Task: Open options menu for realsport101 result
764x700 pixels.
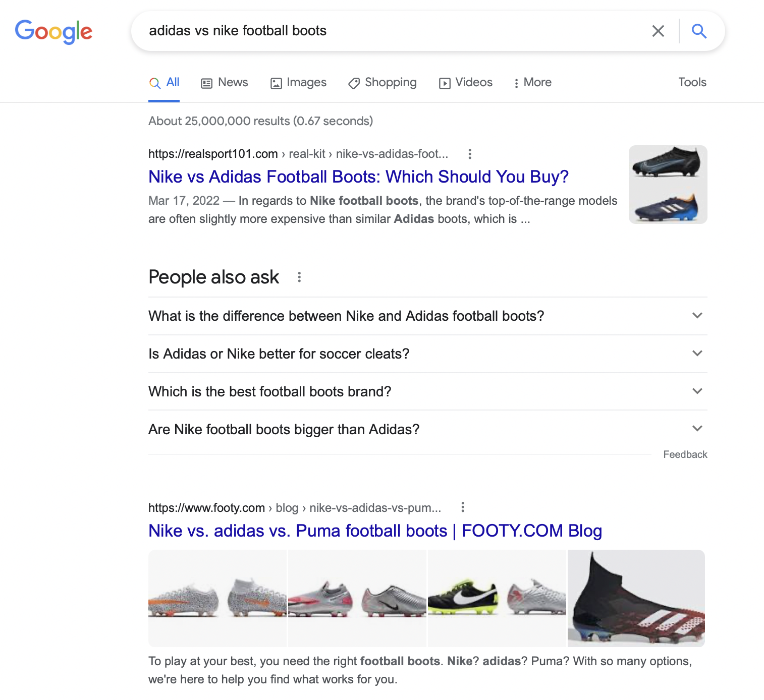Action: click(x=470, y=154)
